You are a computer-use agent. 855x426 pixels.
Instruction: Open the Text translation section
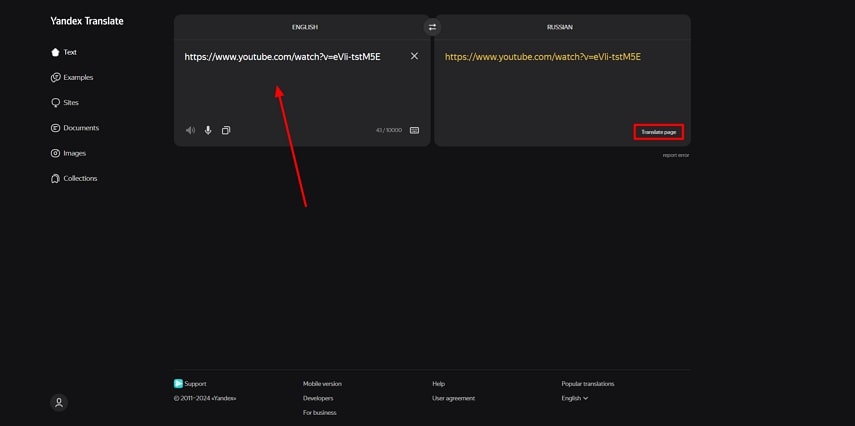pyautogui.click(x=64, y=52)
